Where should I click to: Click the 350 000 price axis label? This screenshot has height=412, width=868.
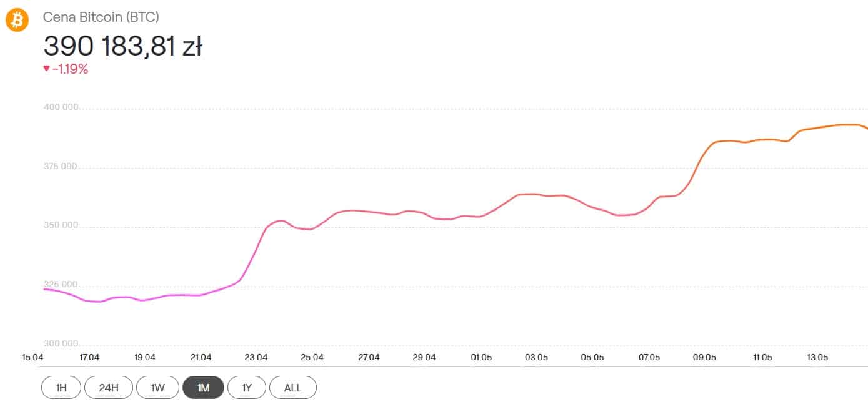[x=61, y=225]
